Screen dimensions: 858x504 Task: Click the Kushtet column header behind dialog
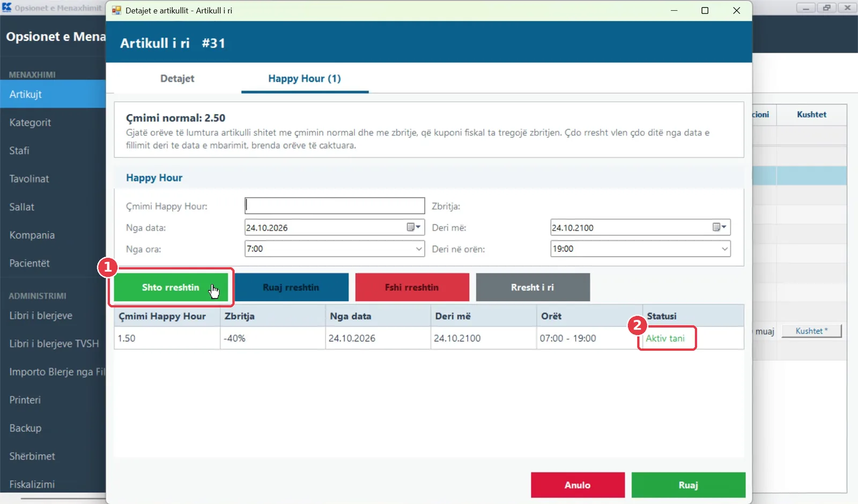[x=811, y=115]
